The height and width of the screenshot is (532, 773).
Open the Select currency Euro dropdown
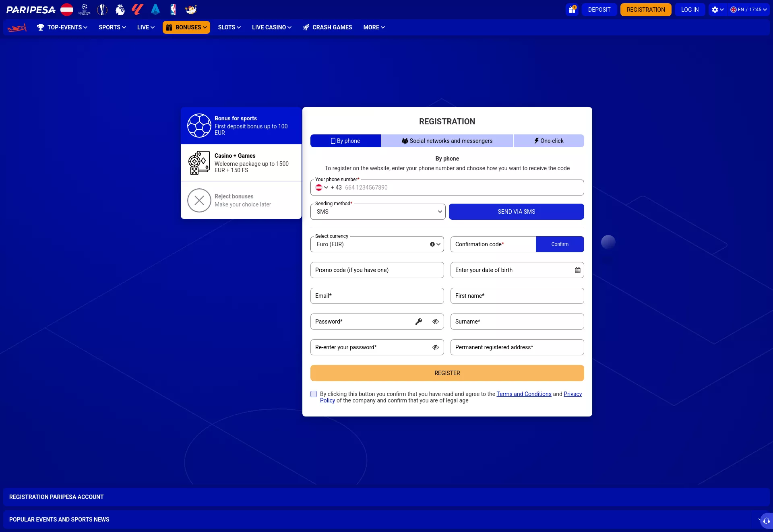pyautogui.click(x=377, y=244)
